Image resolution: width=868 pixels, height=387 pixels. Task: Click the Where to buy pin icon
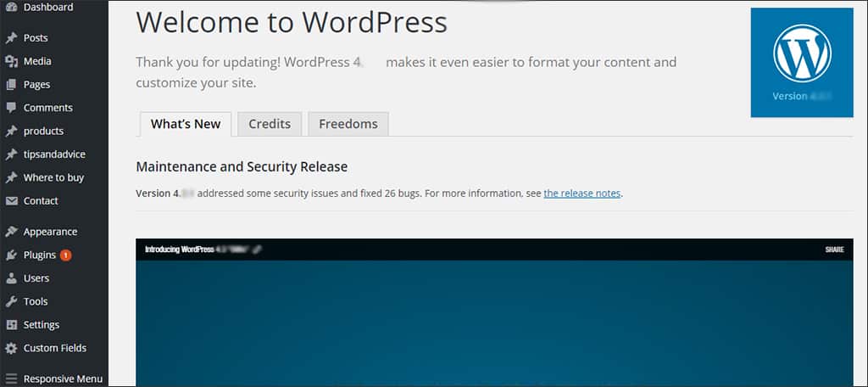point(11,178)
